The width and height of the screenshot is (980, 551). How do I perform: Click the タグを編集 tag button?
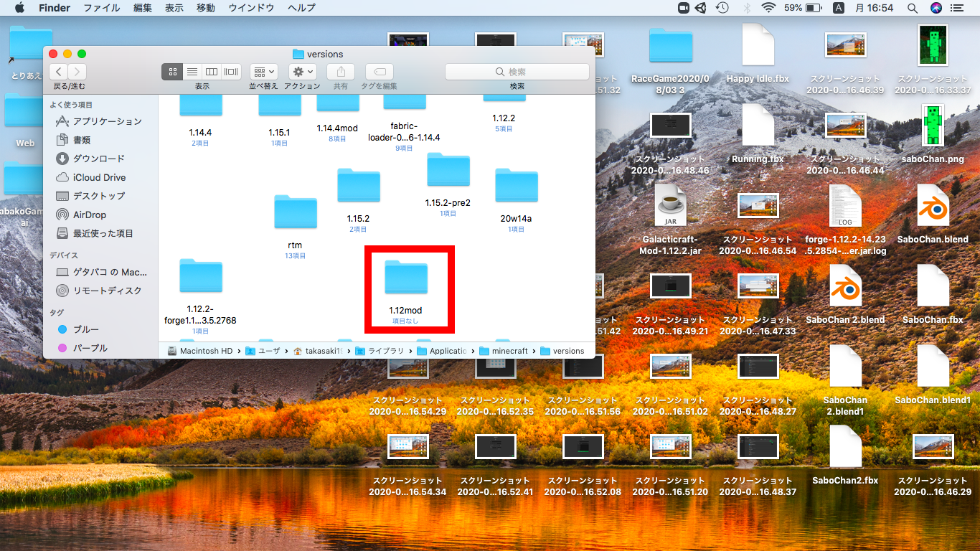(380, 72)
